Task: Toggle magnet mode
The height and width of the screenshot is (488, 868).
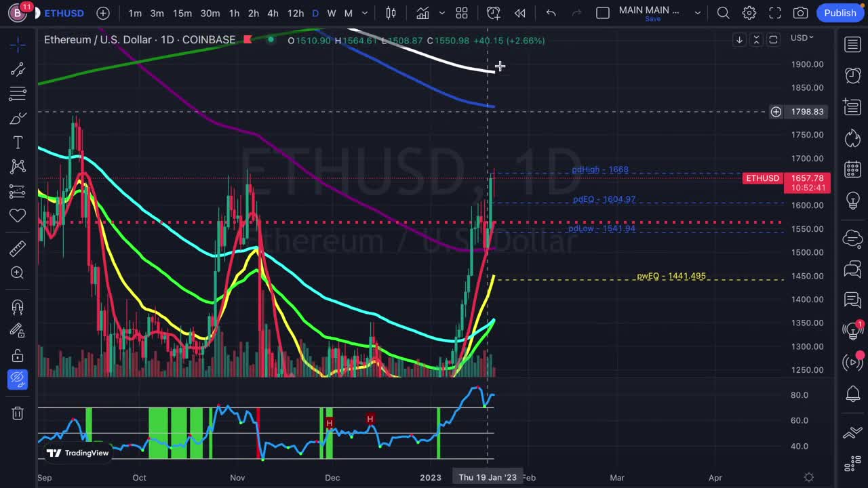Action: 18,306
